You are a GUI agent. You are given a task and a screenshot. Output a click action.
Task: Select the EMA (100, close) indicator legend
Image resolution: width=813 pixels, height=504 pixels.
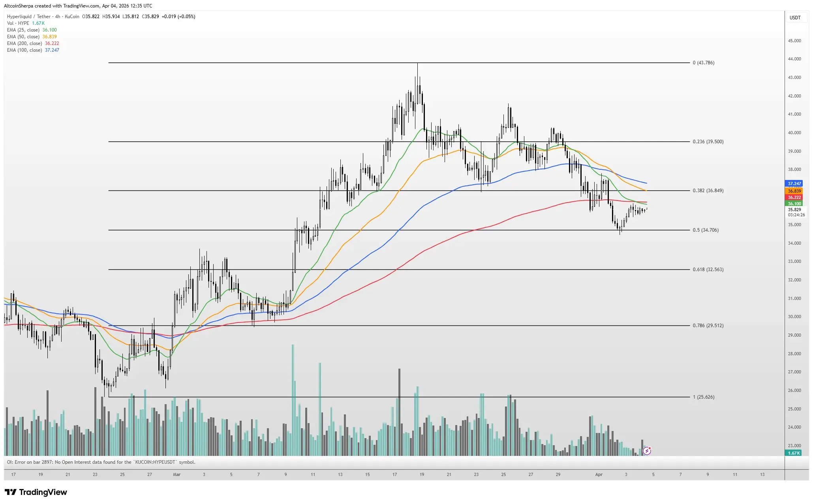pos(24,50)
